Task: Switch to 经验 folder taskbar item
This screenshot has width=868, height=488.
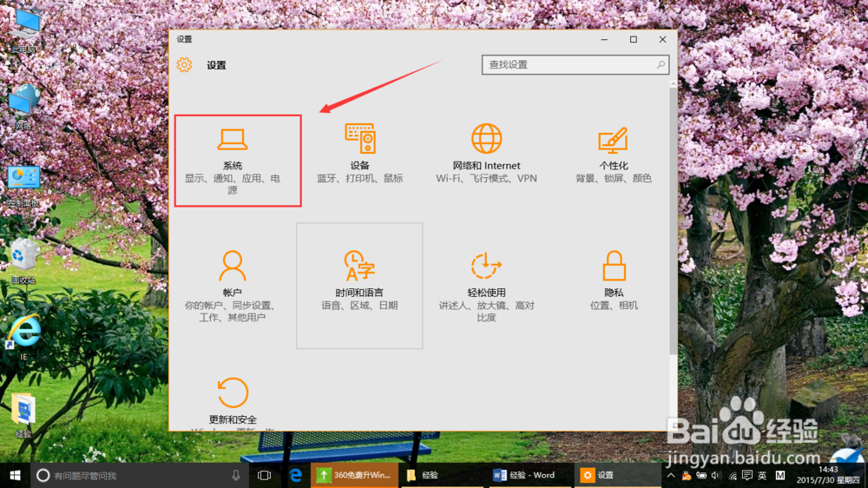Action: (443, 475)
